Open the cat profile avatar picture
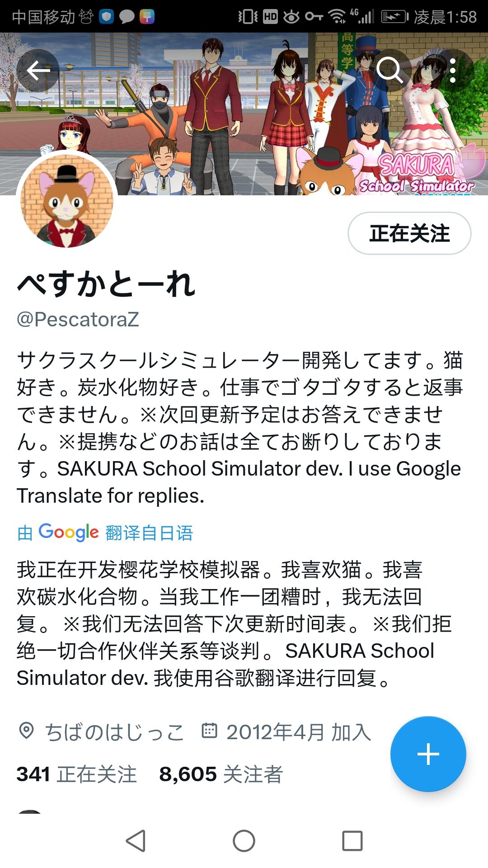Screen dimensions: 488x868 pos(67,201)
